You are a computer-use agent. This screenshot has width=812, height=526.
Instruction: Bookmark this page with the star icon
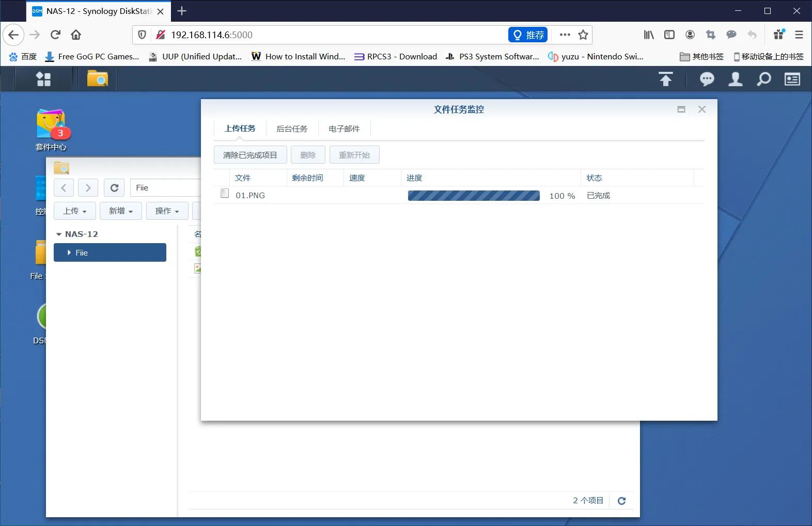(583, 35)
